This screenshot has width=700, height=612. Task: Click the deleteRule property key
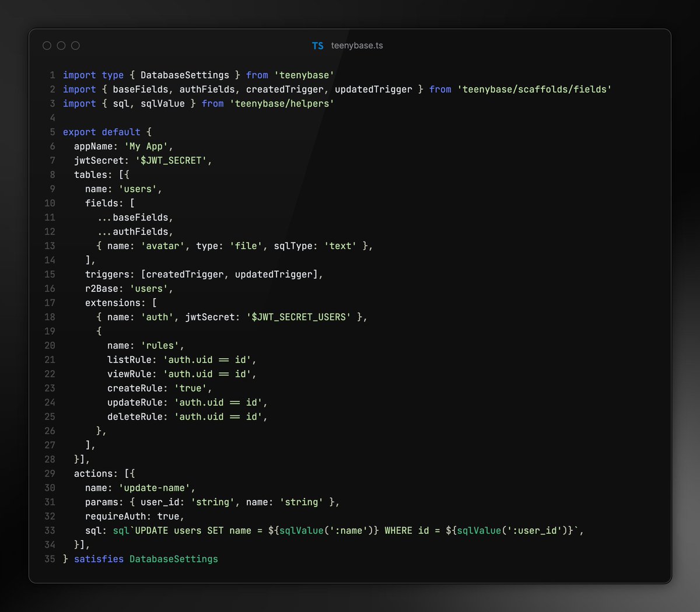(135, 417)
